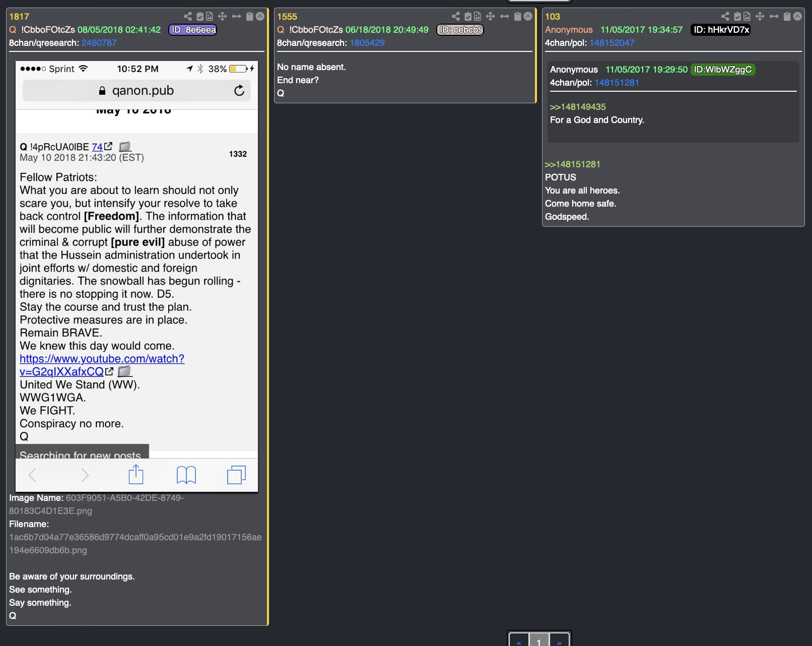Click post number 1555 heading
The height and width of the screenshot is (646, 812).
(287, 17)
